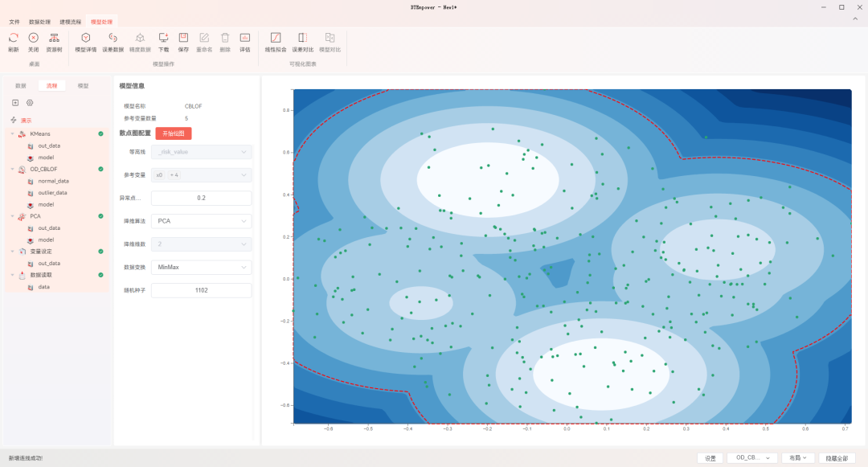This screenshot has width=868, height=467.
Task: Open 模型详情 model details icon
Action: tap(86, 38)
